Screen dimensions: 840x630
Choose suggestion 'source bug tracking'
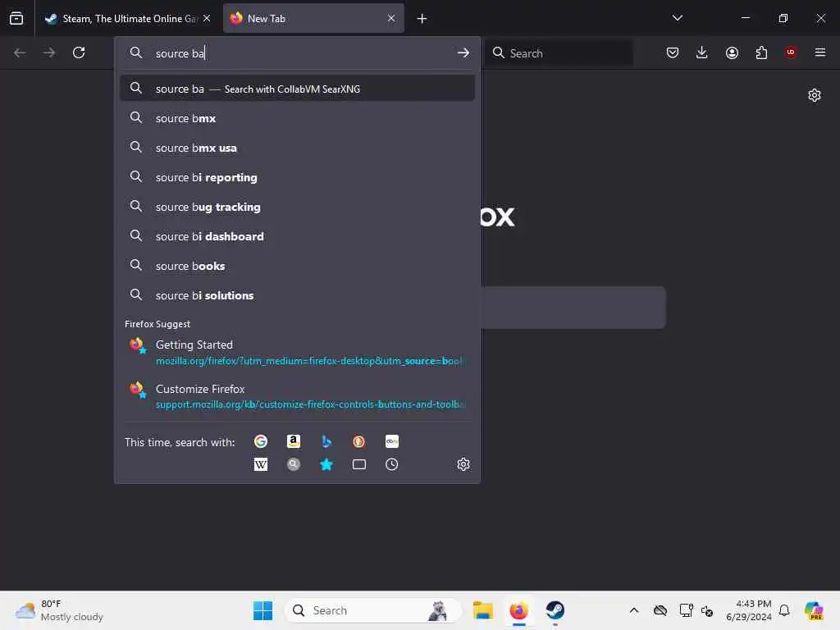point(297,206)
